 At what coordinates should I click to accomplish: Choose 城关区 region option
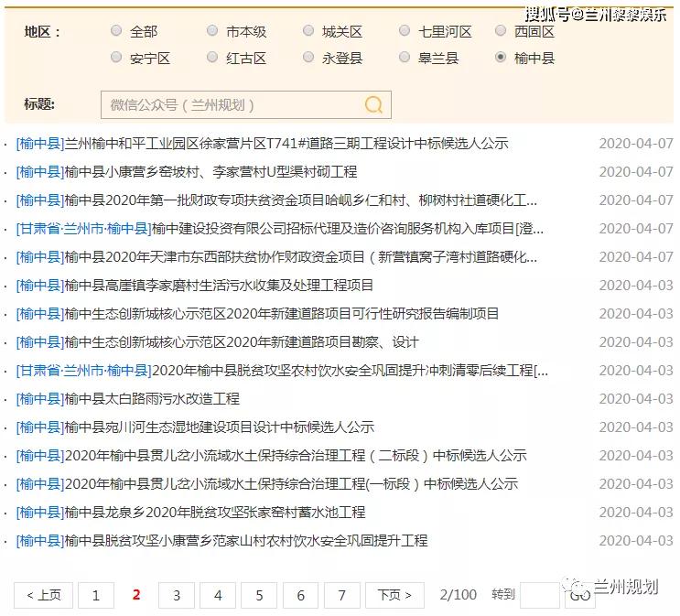(308, 30)
